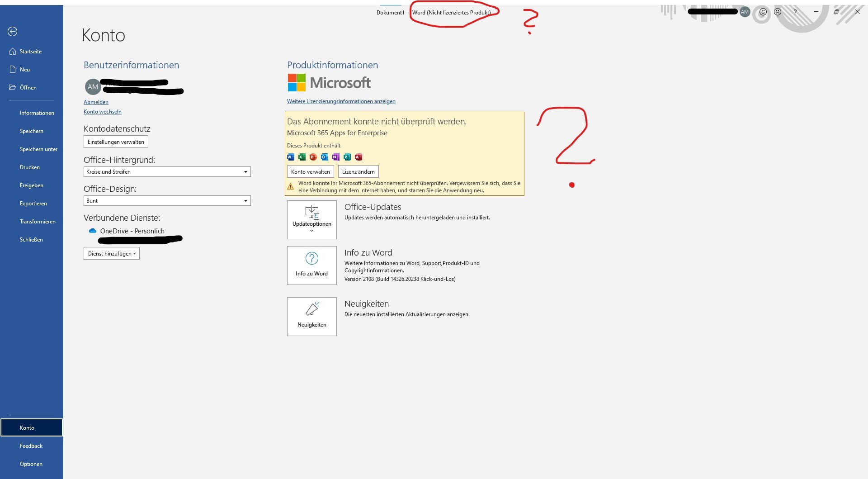The width and height of the screenshot is (868, 479).
Task: Click the Öffnen folder icon
Action: [x=13, y=87]
